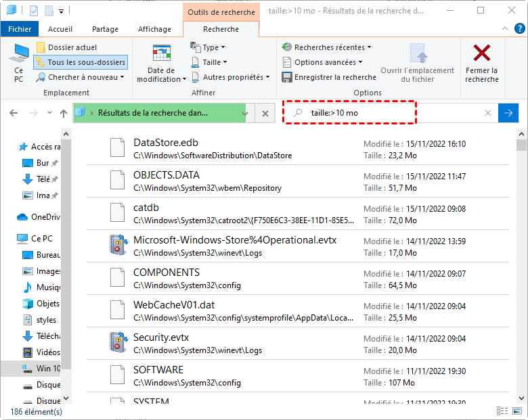Image resolution: width=528 pixels, height=420 pixels.
Task: Open quick access toolbar customize arrow
Action: pos(62,11)
